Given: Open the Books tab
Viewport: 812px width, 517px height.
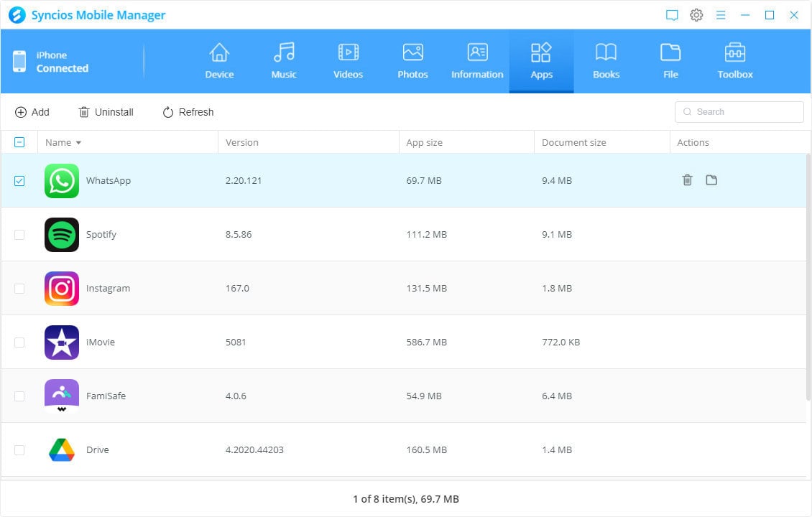Looking at the screenshot, I should point(606,61).
